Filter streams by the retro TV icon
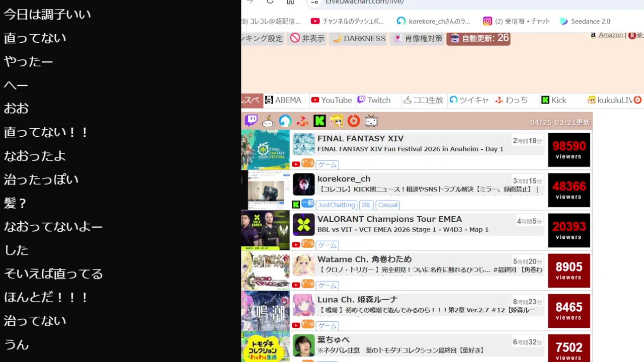Screen dimensions: 644x362 point(371,121)
